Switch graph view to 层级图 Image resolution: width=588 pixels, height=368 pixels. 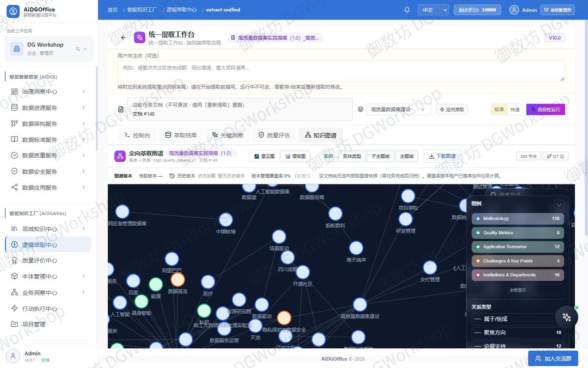tap(295, 156)
